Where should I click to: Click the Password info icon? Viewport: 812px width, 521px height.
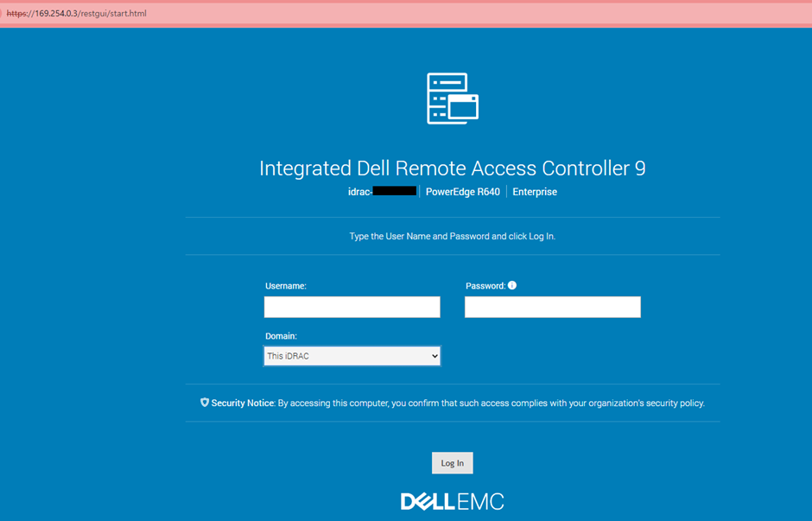(x=512, y=285)
